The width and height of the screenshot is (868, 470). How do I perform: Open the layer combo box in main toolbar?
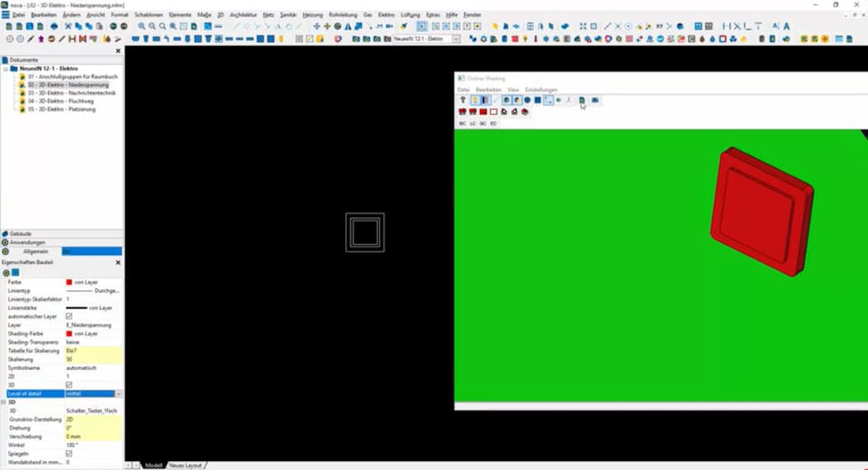[x=456, y=39]
